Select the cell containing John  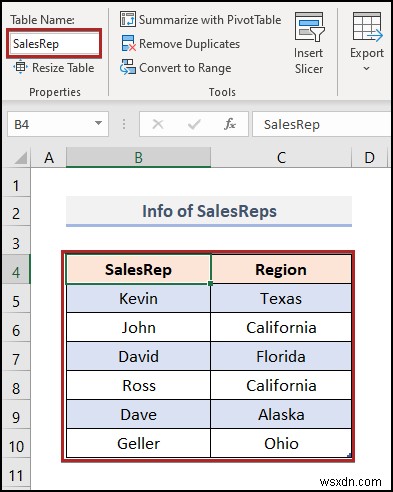pos(138,327)
